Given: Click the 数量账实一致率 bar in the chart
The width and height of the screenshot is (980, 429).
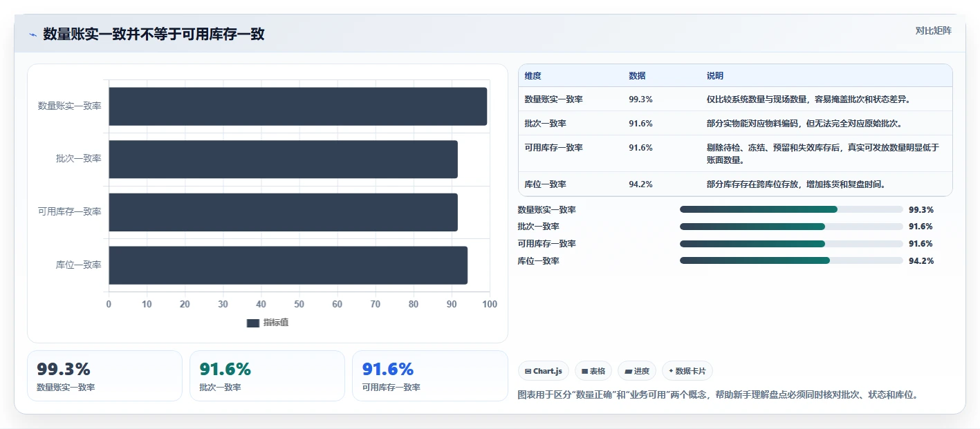Looking at the screenshot, I should 297,106.
